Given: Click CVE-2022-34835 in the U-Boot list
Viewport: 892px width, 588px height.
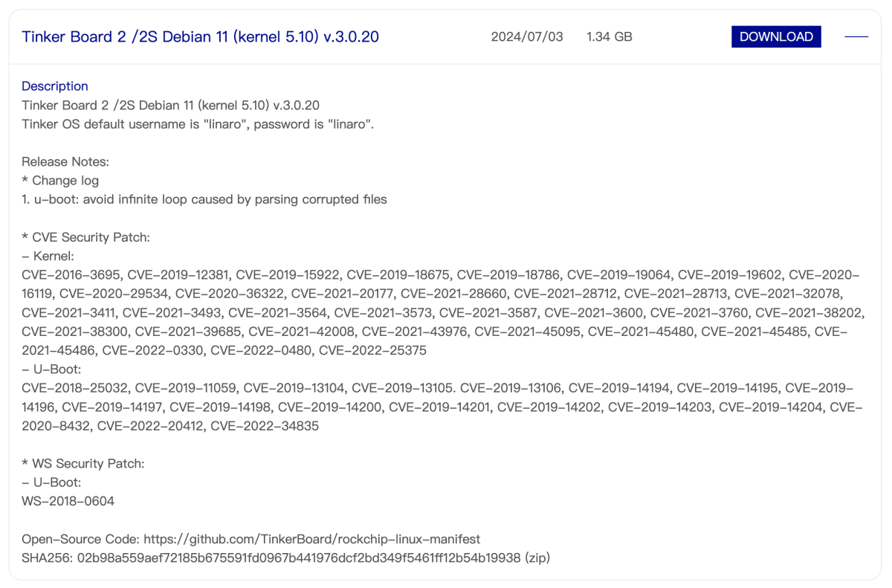Looking at the screenshot, I should 265,426.
